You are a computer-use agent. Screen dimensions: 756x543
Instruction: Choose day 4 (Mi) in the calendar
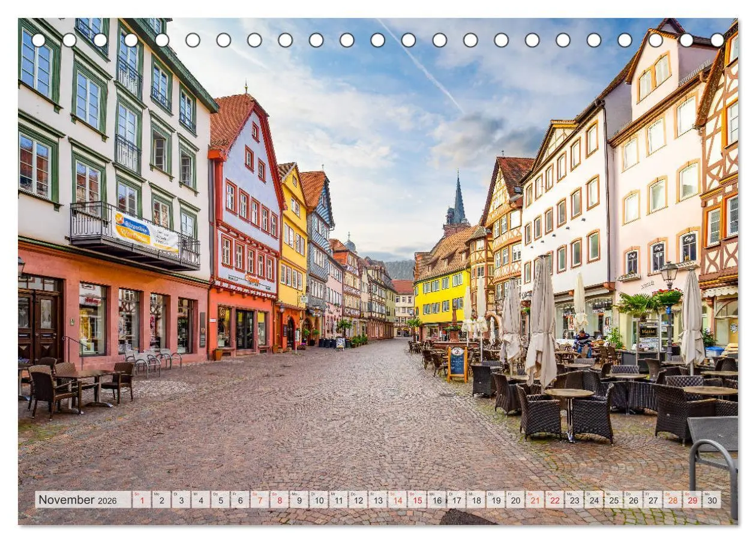click(200, 500)
